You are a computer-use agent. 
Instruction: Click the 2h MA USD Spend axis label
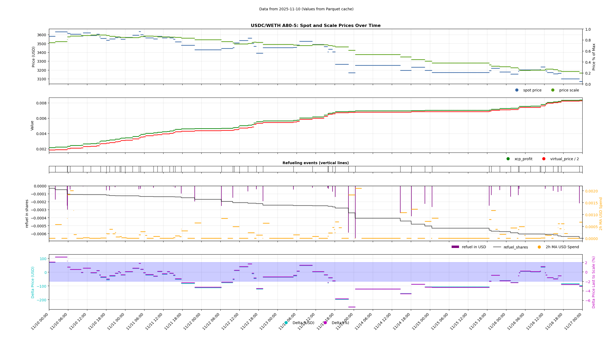click(x=601, y=214)
